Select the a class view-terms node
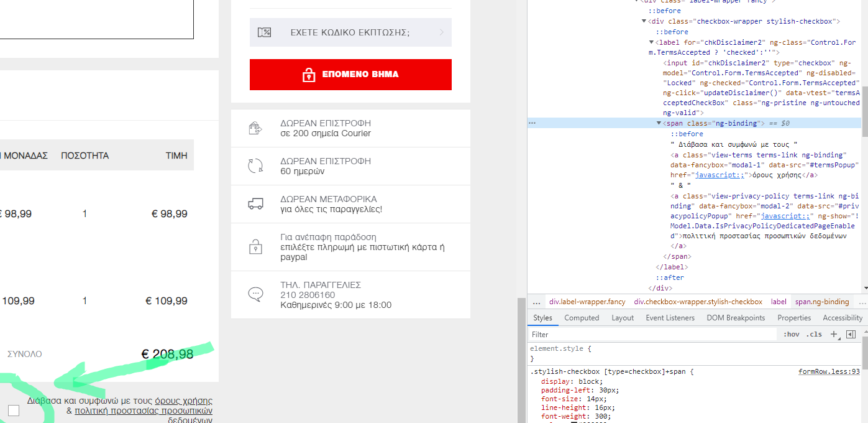Image resolution: width=868 pixels, height=423 pixels. tap(758, 165)
